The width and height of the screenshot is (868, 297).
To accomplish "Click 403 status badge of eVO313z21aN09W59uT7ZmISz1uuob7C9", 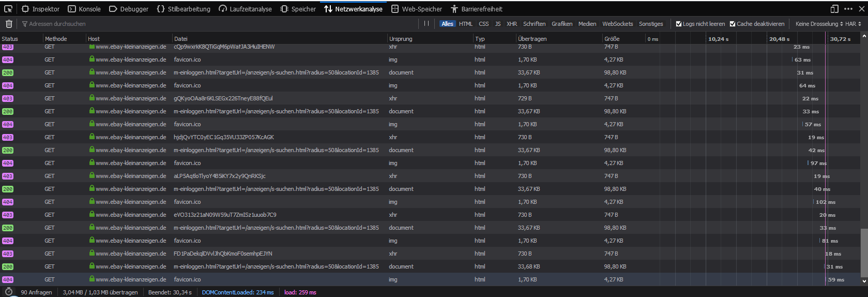I will (8, 215).
